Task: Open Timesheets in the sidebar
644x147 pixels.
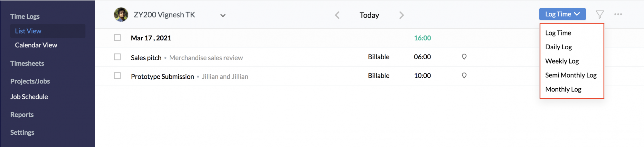Action: [x=27, y=64]
